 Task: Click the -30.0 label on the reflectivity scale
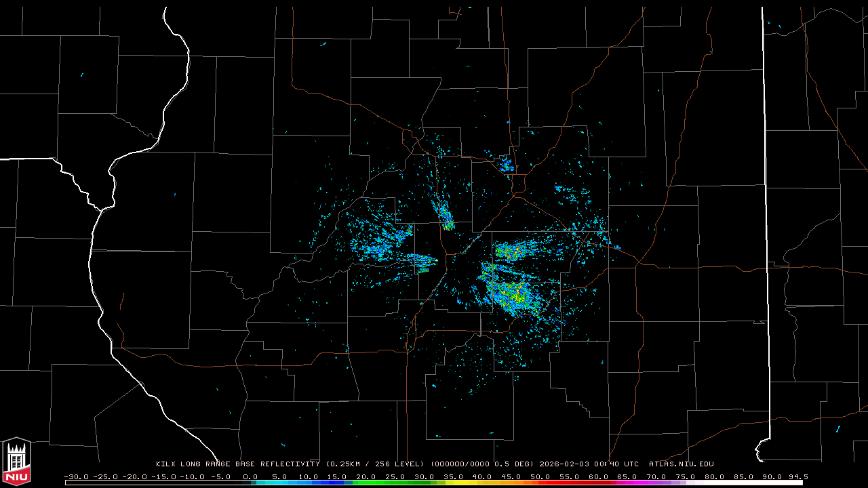tap(75, 476)
